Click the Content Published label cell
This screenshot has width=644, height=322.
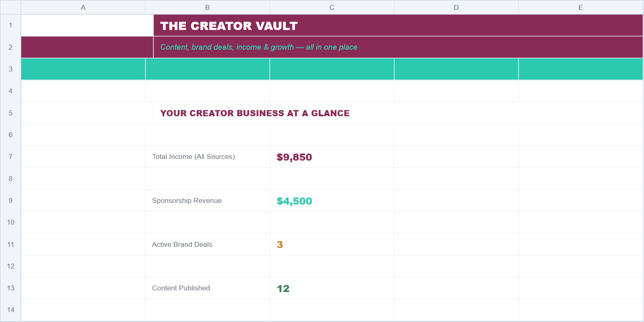point(207,288)
